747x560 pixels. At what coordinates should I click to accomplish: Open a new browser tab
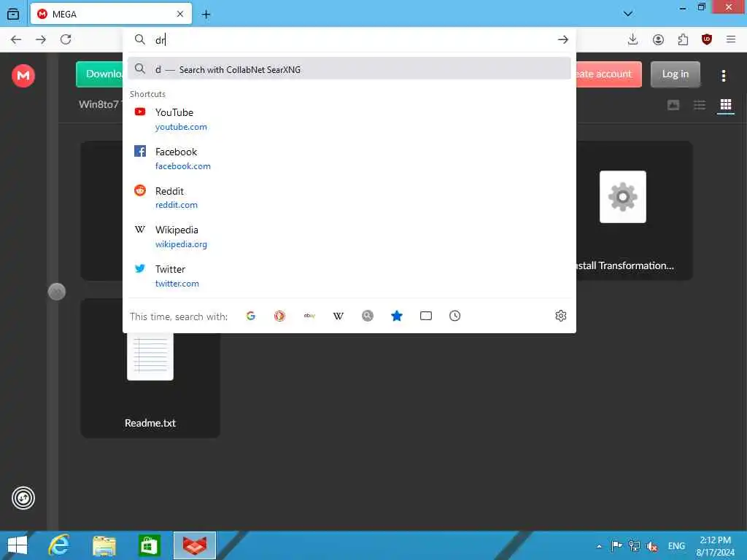[206, 15]
